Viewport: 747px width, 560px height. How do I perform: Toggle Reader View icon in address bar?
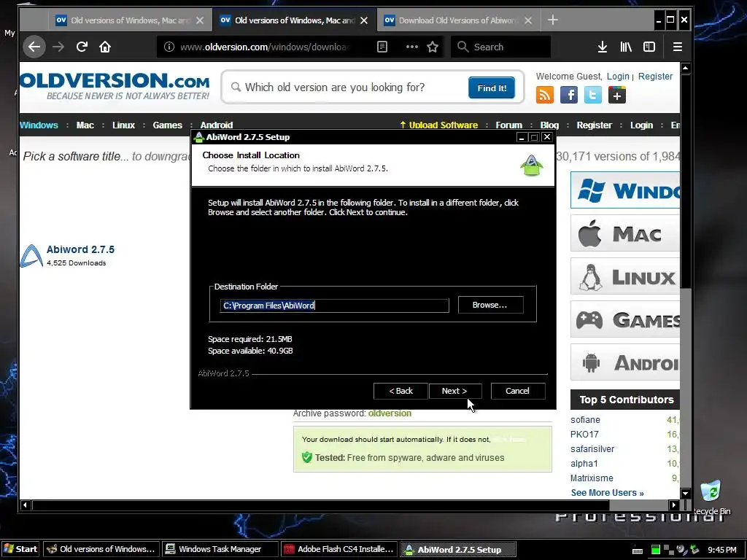[x=382, y=47]
